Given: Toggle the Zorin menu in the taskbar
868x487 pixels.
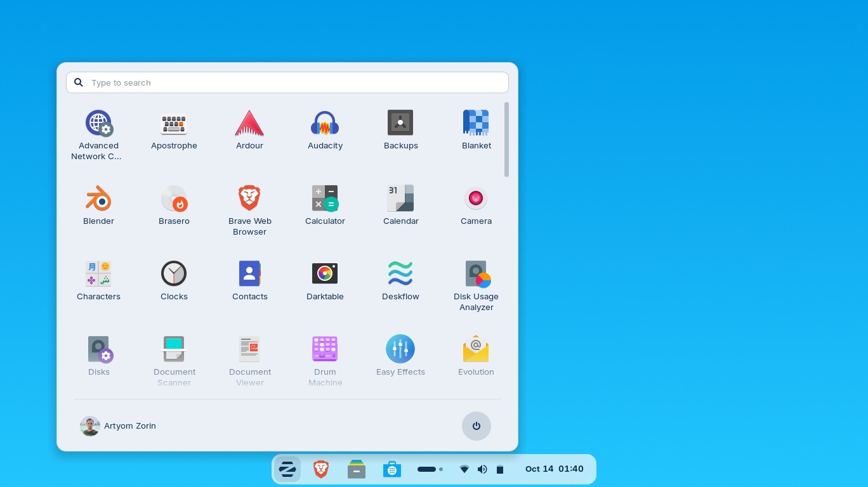Looking at the screenshot, I should [x=287, y=469].
